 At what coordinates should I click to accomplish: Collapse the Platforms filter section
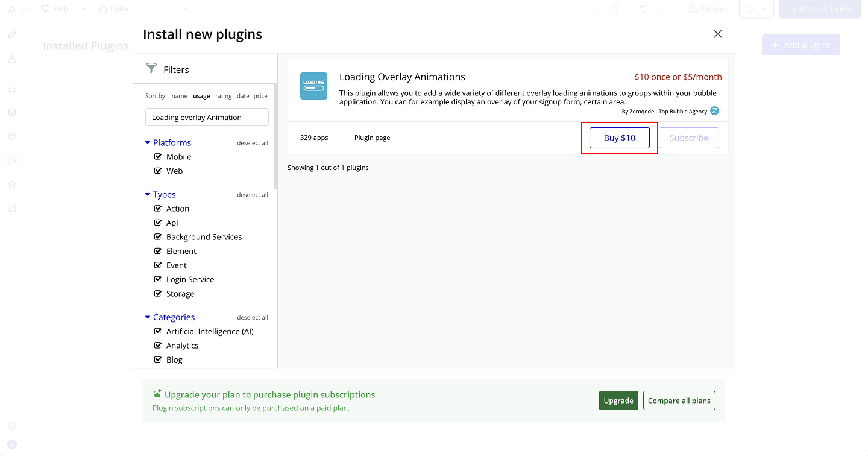pyautogui.click(x=148, y=143)
